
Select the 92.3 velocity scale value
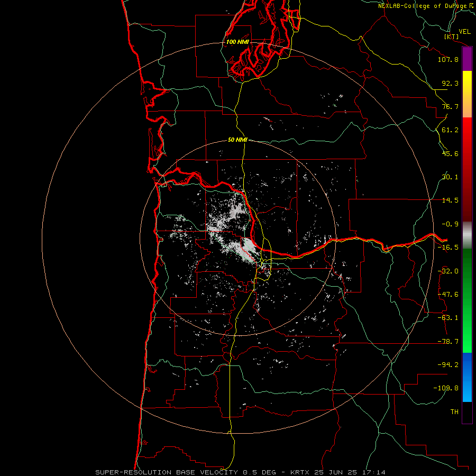tap(450, 83)
